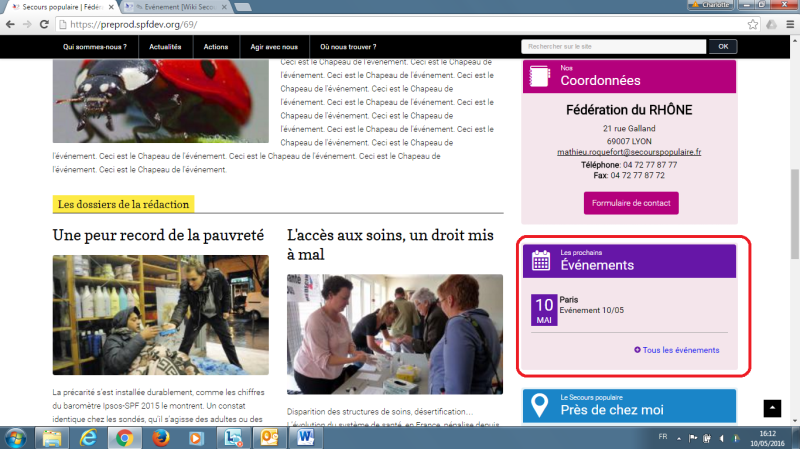
Task: Open Outlook from the taskbar
Action: pyautogui.click(x=269, y=438)
